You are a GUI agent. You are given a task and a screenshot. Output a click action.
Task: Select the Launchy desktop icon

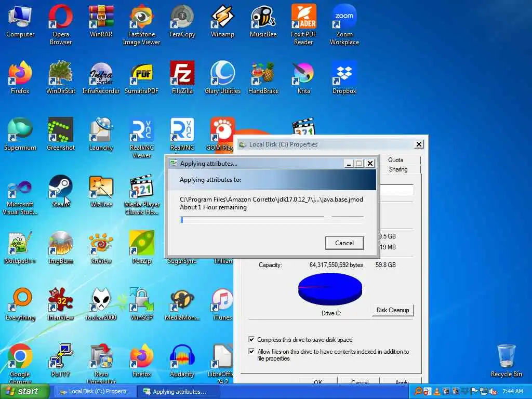pos(101,134)
